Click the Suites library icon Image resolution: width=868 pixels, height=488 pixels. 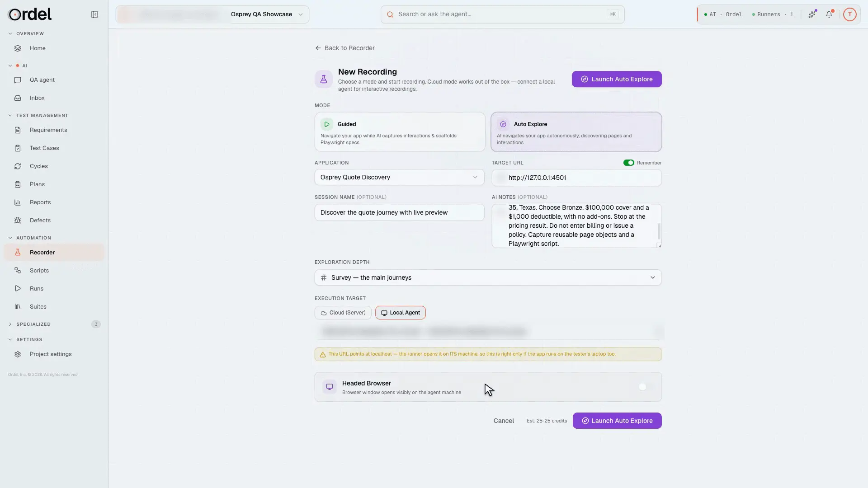point(18,307)
